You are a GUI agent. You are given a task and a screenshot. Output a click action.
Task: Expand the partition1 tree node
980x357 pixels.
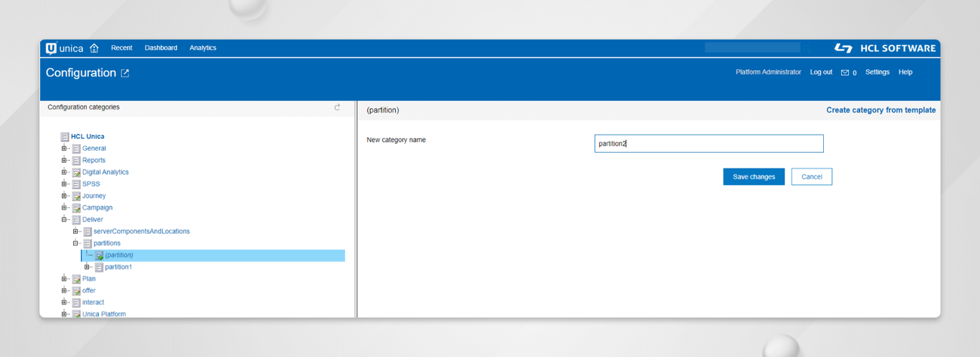point(87,267)
